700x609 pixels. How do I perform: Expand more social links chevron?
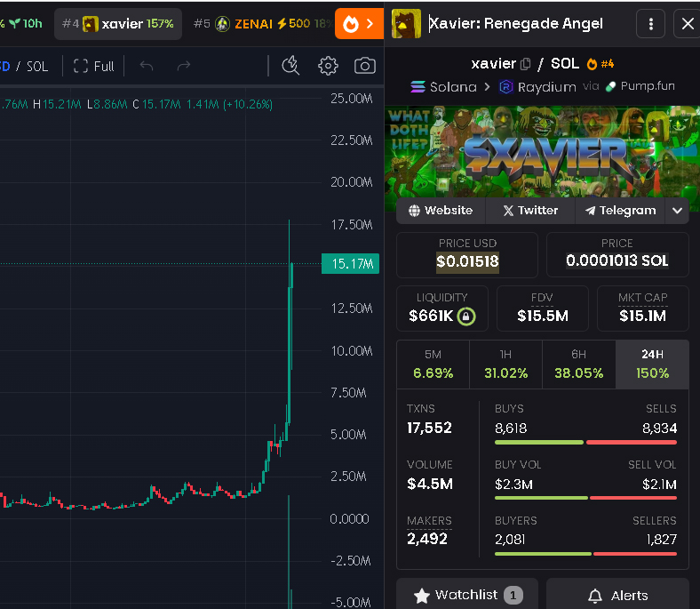pyautogui.click(x=677, y=211)
